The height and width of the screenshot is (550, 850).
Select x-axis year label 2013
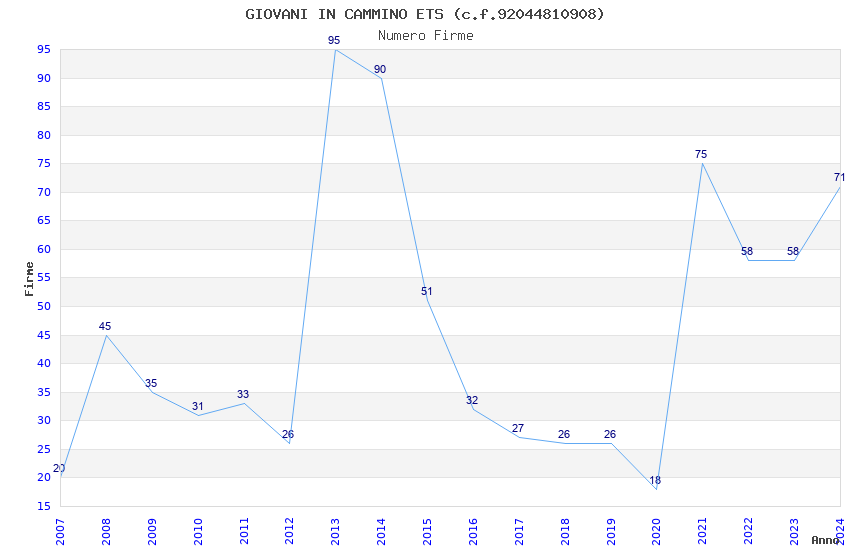click(x=336, y=531)
